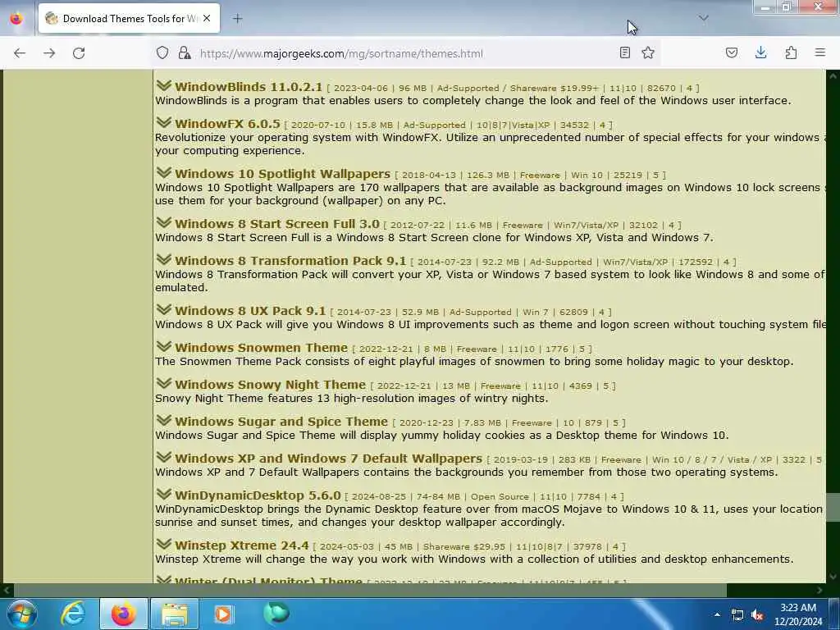The height and width of the screenshot is (630, 840).
Task: Open the List all tabs chevron
Action: click(703, 18)
